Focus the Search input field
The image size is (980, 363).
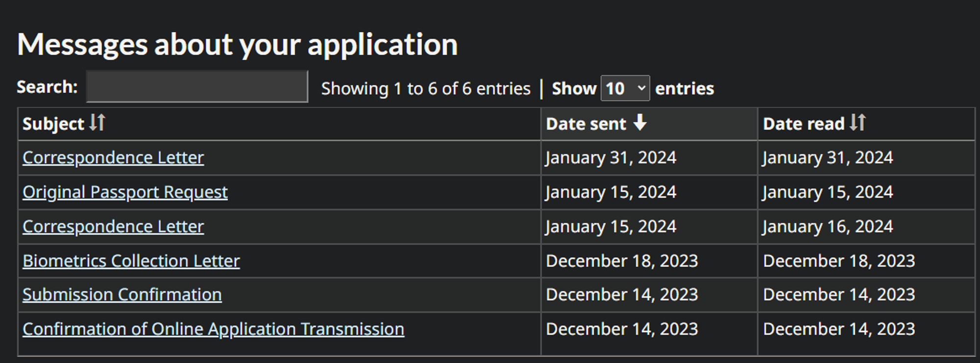[x=197, y=87]
